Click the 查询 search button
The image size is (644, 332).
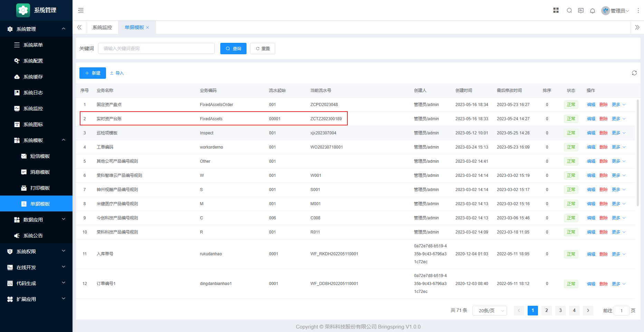(233, 49)
